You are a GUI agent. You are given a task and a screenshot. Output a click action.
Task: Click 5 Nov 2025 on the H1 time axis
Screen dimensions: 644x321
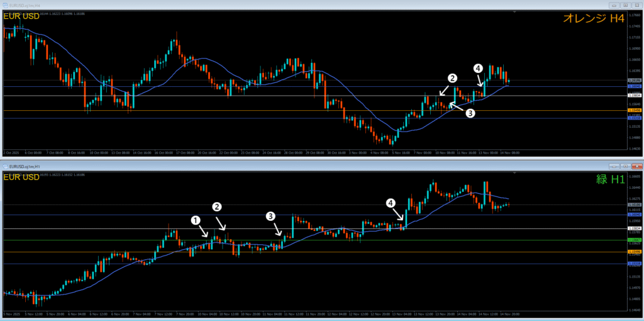pos(11,314)
